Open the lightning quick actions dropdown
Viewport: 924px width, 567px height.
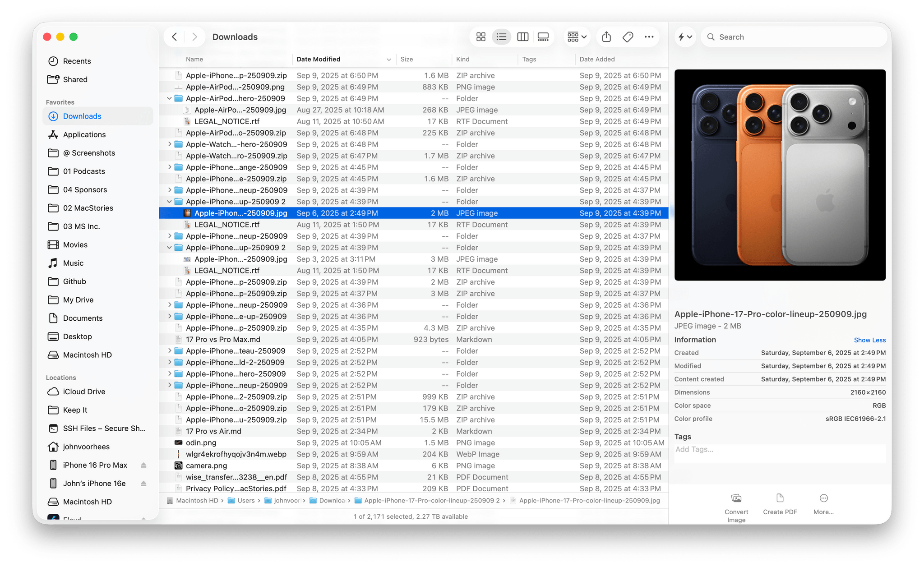coord(685,37)
